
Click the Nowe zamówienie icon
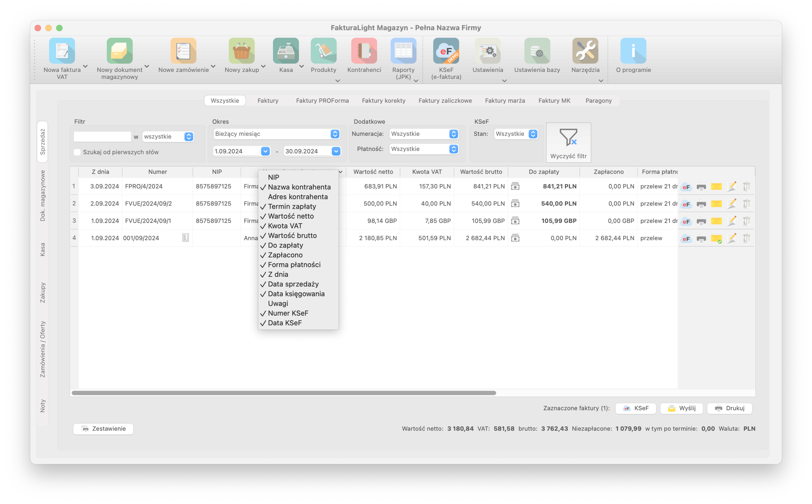click(x=183, y=51)
